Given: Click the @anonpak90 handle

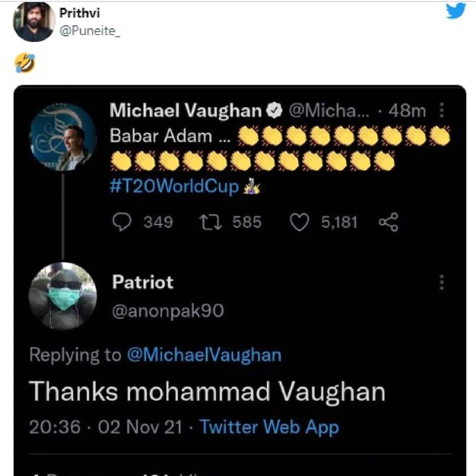Looking at the screenshot, I should click(168, 311).
